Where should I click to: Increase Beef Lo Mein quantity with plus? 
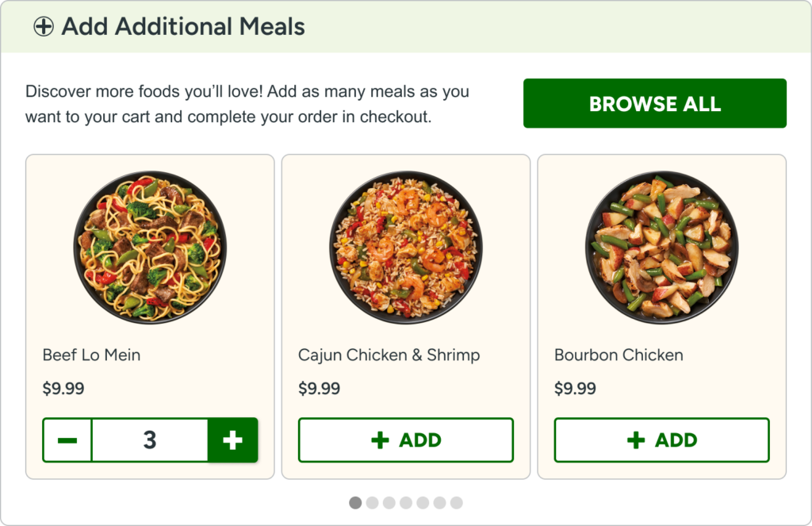click(x=232, y=440)
